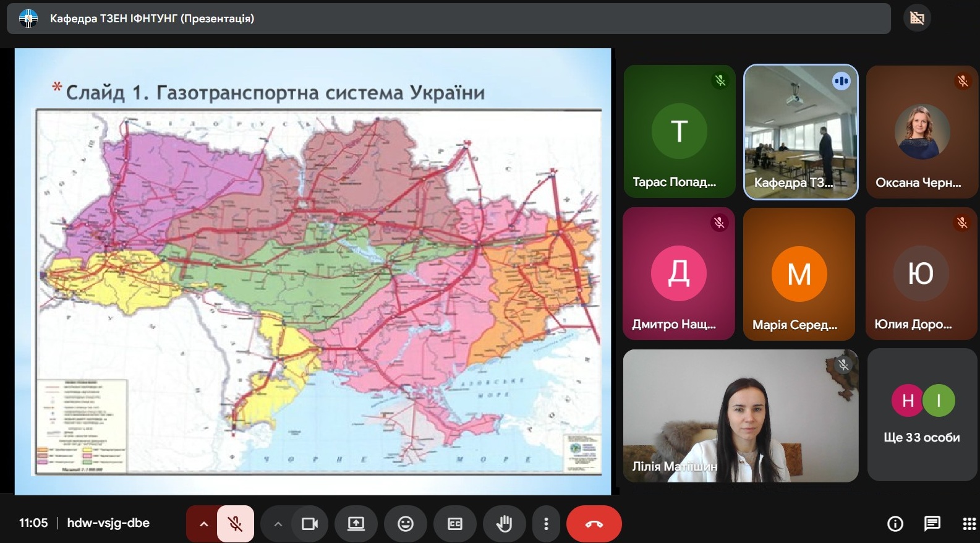Select Кафедра ТЗ... classroom video tile
The width and height of the screenshot is (980, 543).
pyautogui.click(x=801, y=132)
